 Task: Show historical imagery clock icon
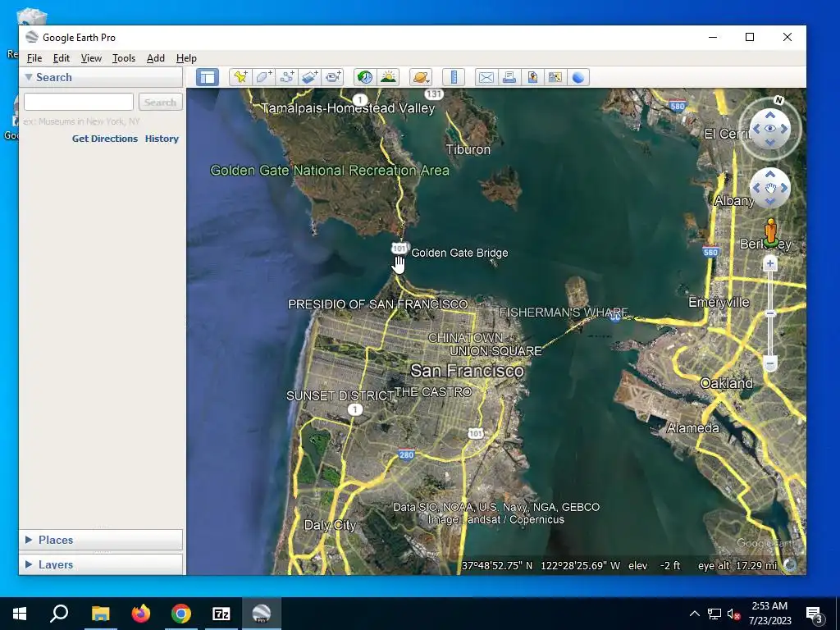(365, 77)
